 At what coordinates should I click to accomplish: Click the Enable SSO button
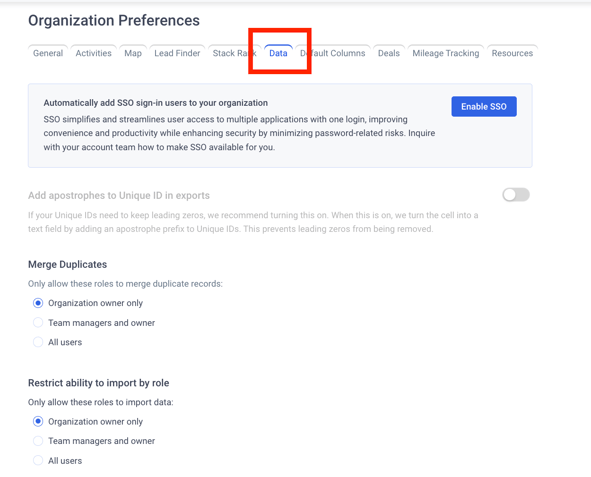(x=484, y=107)
